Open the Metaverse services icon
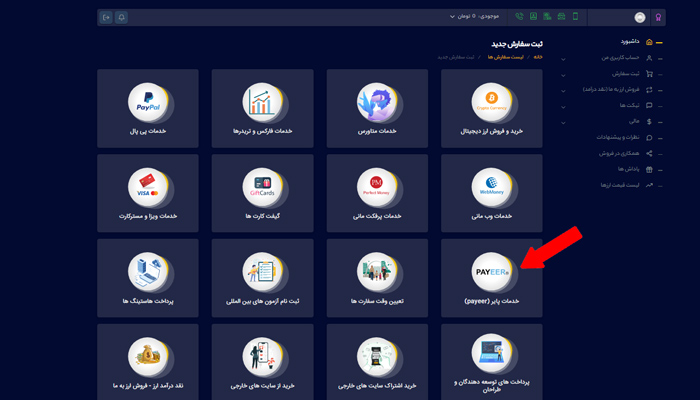This screenshot has height=400, width=700. [x=377, y=103]
